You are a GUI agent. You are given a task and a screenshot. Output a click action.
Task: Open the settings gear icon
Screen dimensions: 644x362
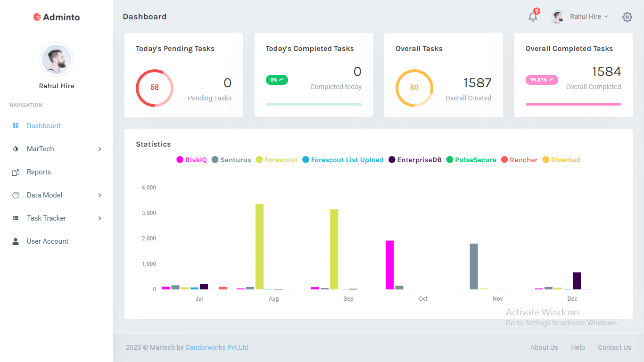click(627, 17)
